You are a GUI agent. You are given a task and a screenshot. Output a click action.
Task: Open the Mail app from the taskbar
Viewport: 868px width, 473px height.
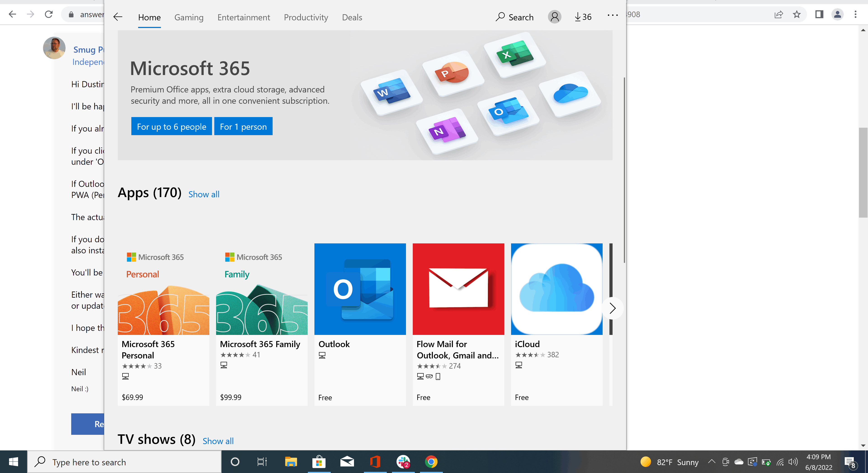tap(347, 462)
